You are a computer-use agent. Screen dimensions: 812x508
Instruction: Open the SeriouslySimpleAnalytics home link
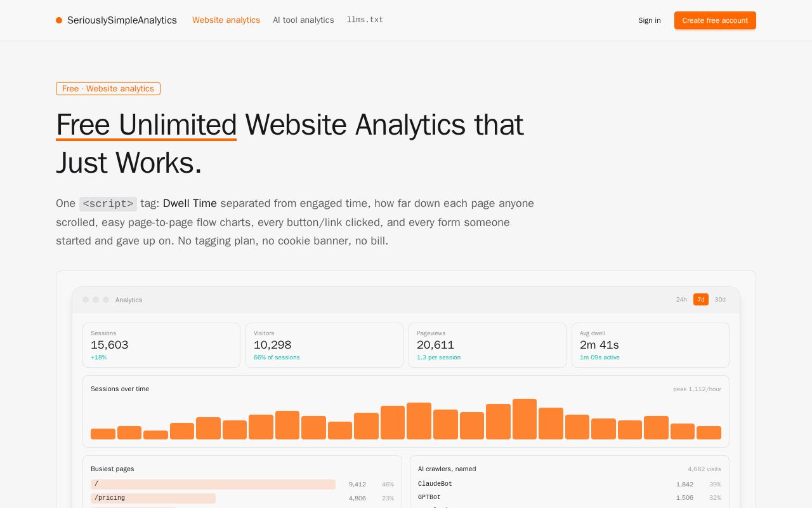pyautogui.click(x=116, y=20)
